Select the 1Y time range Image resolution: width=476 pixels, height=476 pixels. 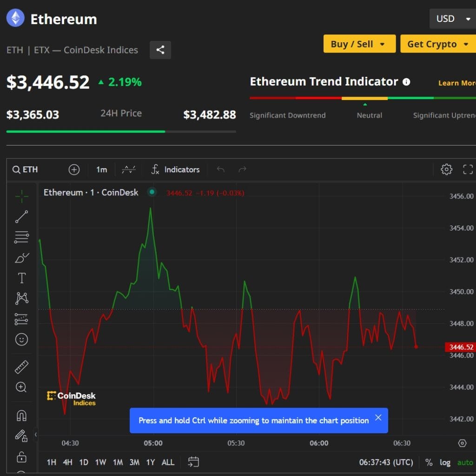pyautogui.click(x=151, y=463)
